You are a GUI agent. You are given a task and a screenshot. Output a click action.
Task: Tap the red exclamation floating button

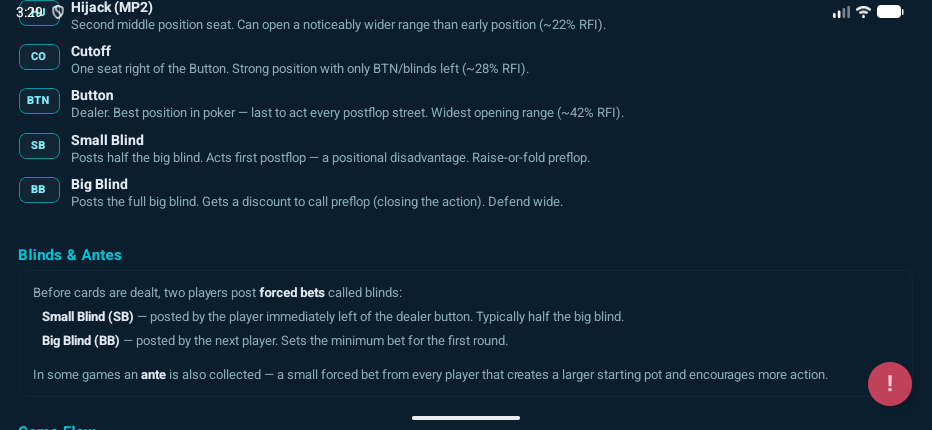(x=889, y=384)
